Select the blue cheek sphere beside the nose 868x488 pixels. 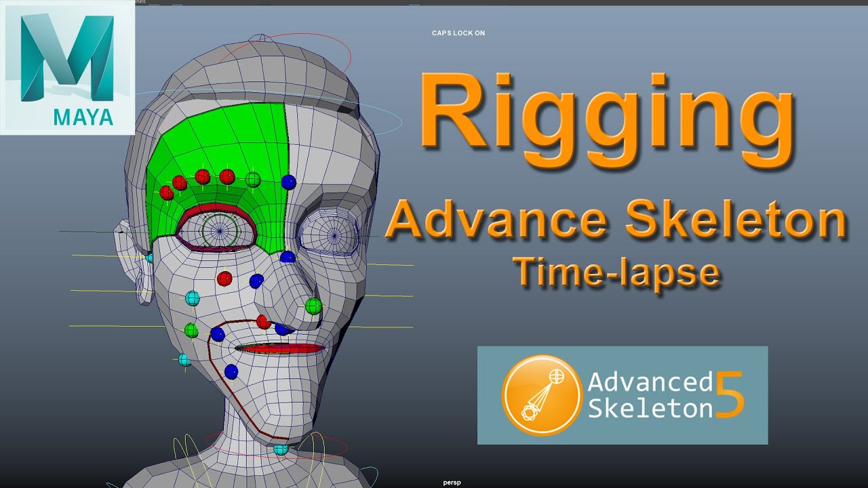(x=256, y=281)
